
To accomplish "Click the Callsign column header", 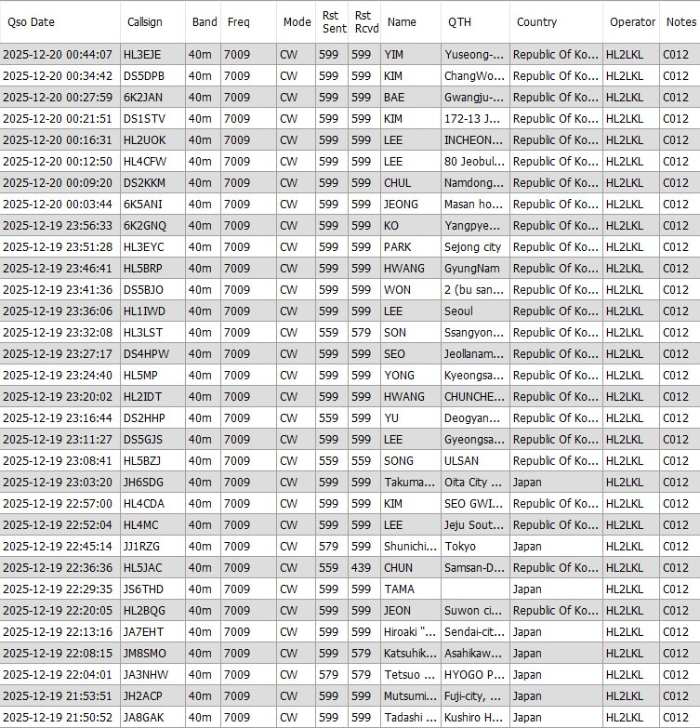I will [152, 21].
